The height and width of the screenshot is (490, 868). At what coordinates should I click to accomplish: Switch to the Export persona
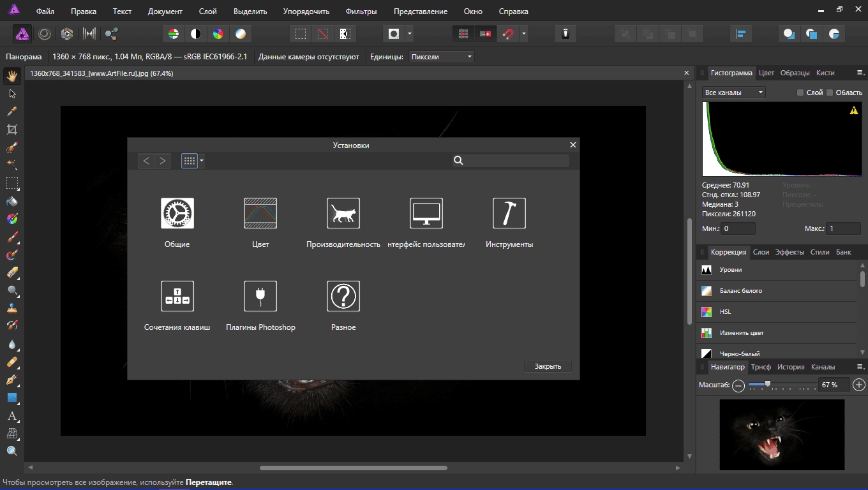coord(112,34)
